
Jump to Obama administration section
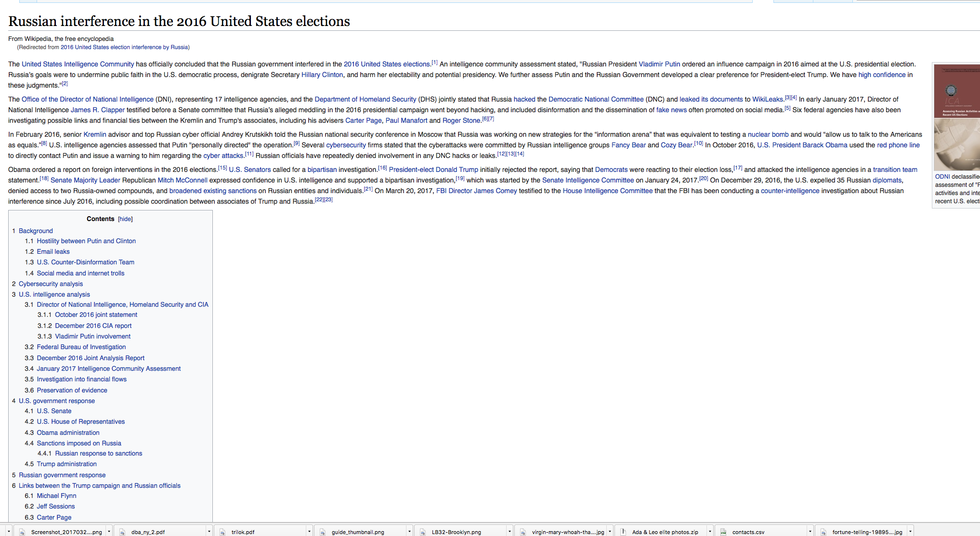[68, 432]
